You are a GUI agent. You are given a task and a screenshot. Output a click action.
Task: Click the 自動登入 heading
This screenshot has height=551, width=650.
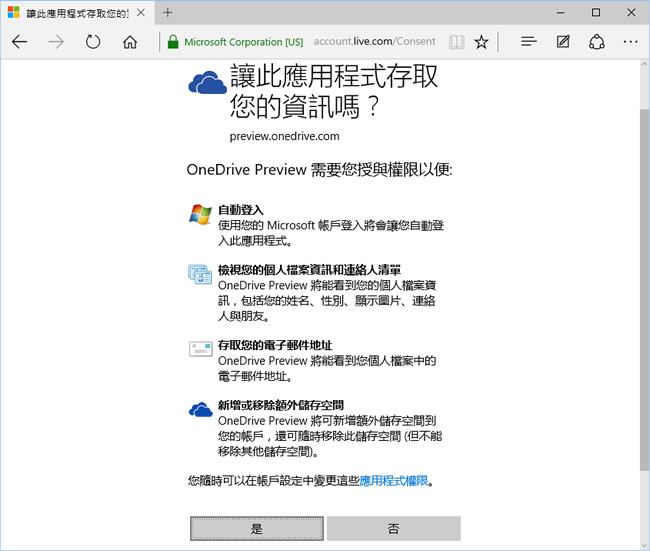click(x=241, y=210)
